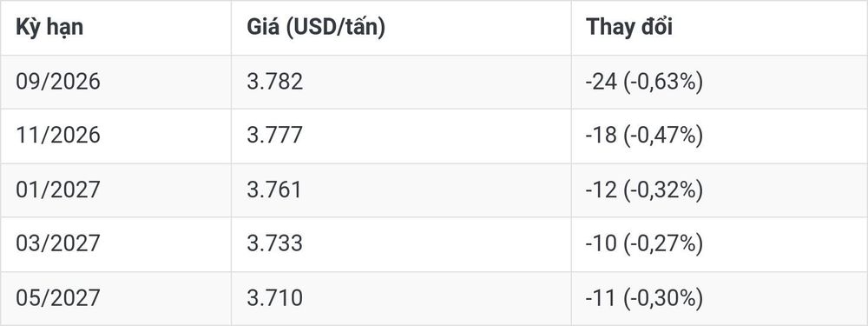Click the word Giá in the header
Viewport: 868px width, 326px height.
point(264,27)
